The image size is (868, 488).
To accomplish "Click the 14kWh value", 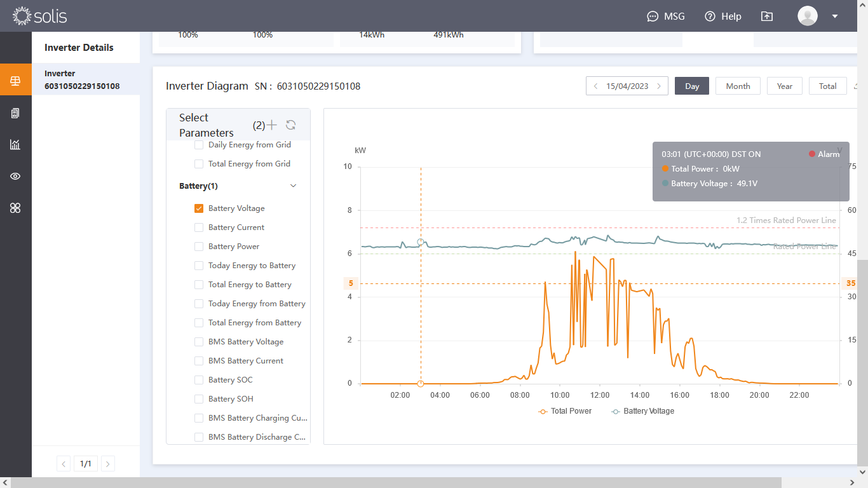I will (372, 35).
